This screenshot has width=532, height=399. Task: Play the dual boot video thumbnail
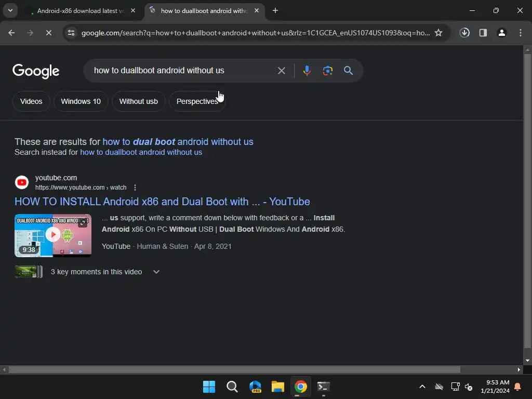tap(53, 235)
